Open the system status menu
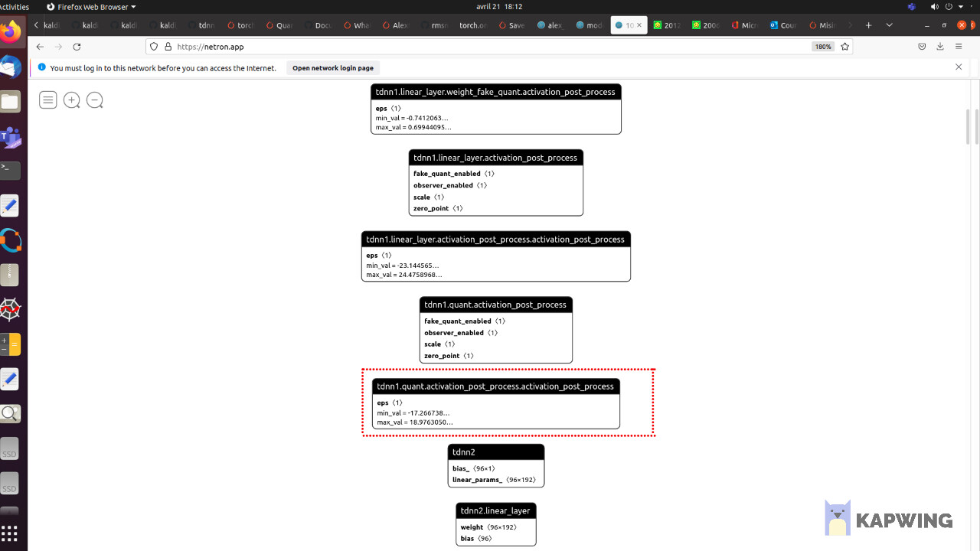This screenshot has width=980, height=551. tap(948, 6)
